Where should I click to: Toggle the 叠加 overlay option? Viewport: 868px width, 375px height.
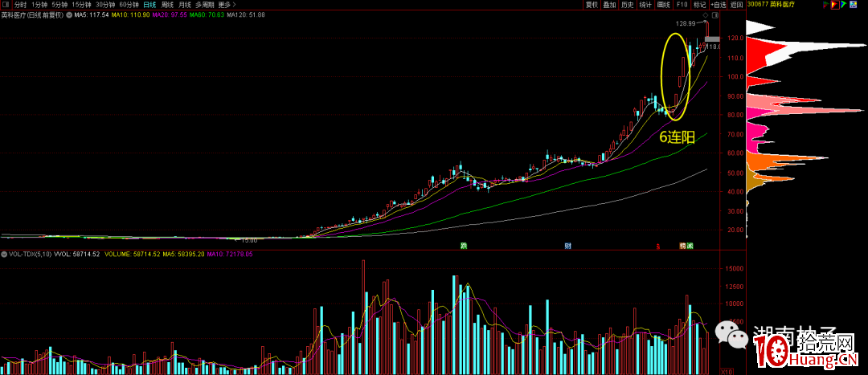(610, 4)
